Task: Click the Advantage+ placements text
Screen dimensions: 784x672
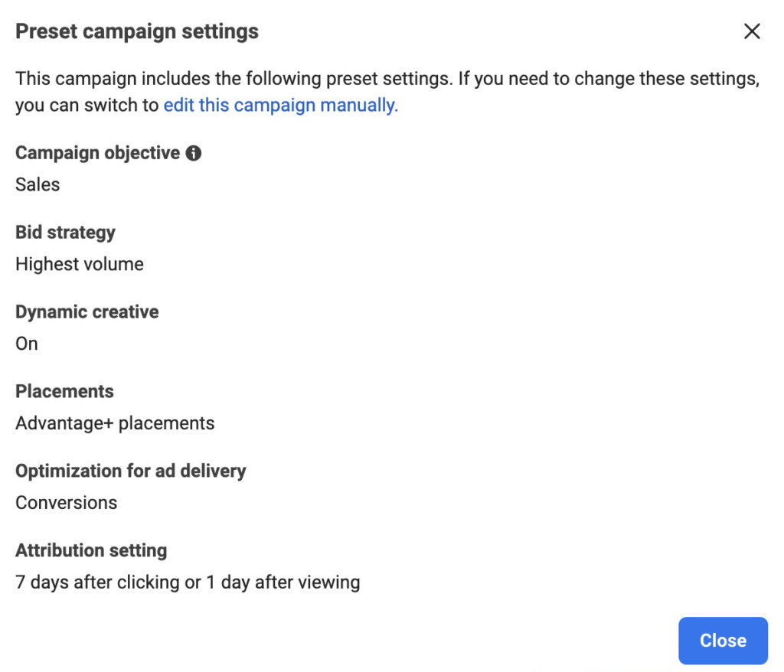Action: [114, 422]
